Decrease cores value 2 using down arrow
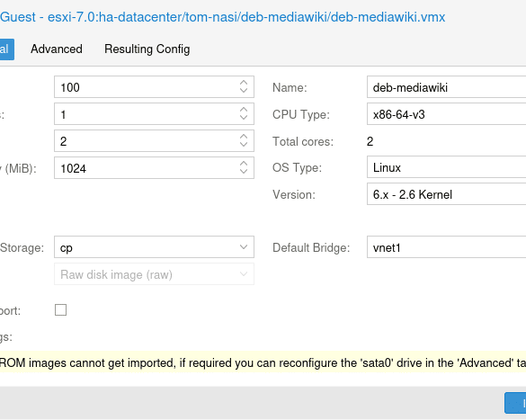 coord(244,145)
